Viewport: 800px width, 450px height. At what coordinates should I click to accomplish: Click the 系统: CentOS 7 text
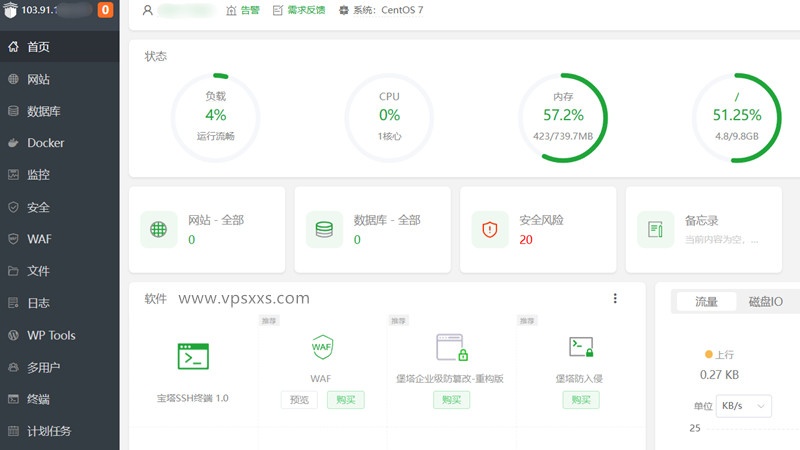coord(388,10)
